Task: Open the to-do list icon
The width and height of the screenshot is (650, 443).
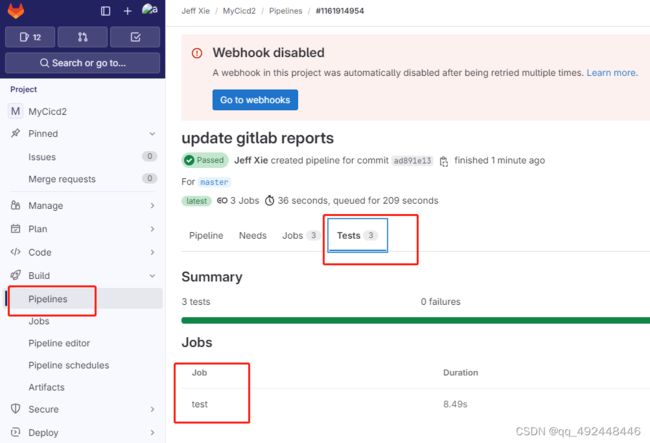Action: point(135,37)
